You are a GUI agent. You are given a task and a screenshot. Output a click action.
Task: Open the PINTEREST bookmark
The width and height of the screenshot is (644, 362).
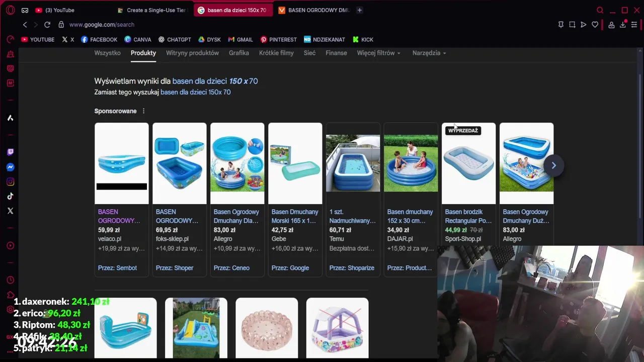click(278, 40)
